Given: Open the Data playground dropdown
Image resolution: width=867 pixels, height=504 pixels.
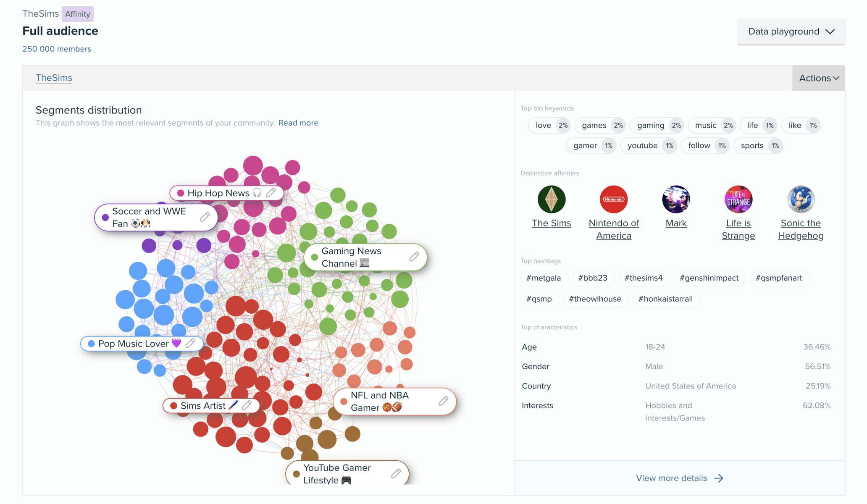Looking at the screenshot, I should 791,31.
